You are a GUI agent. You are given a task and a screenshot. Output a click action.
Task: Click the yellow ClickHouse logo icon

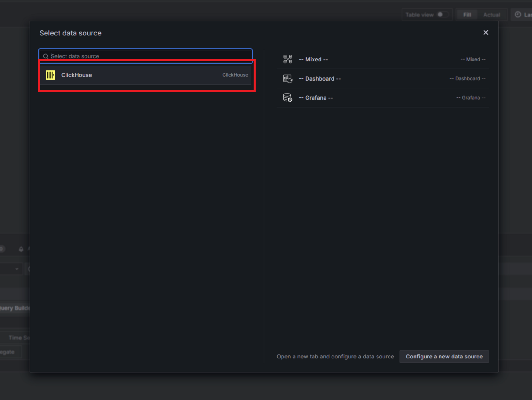[x=50, y=75]
